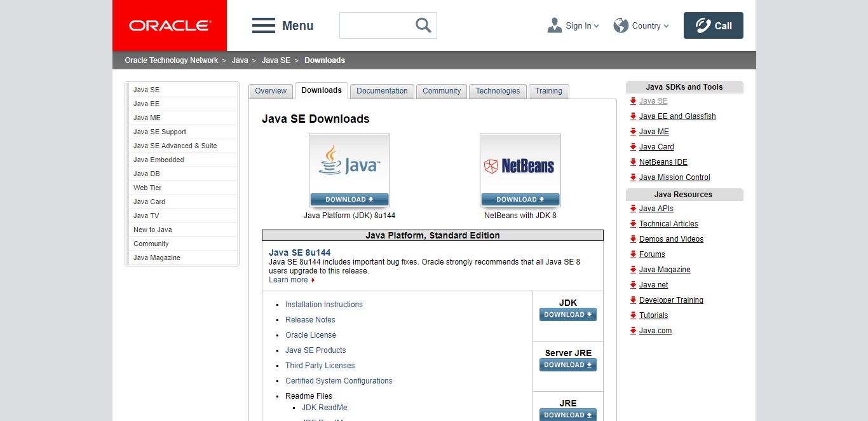Viewport: 868px width, 421px height.
Task: Open the Oracle License link
Action: point(311,335)
